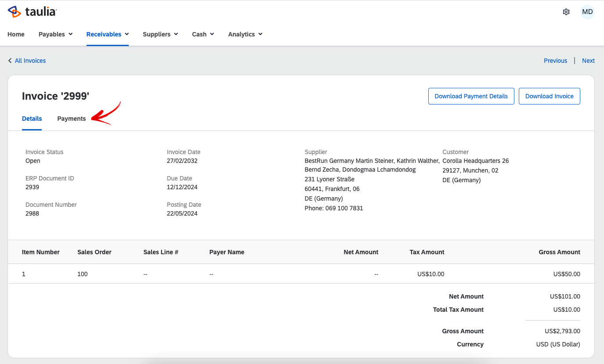The width and height of the screenshot is (604, 364).
Task: Click customer address 29127, Munchen, 02
Action: (470, 170)
